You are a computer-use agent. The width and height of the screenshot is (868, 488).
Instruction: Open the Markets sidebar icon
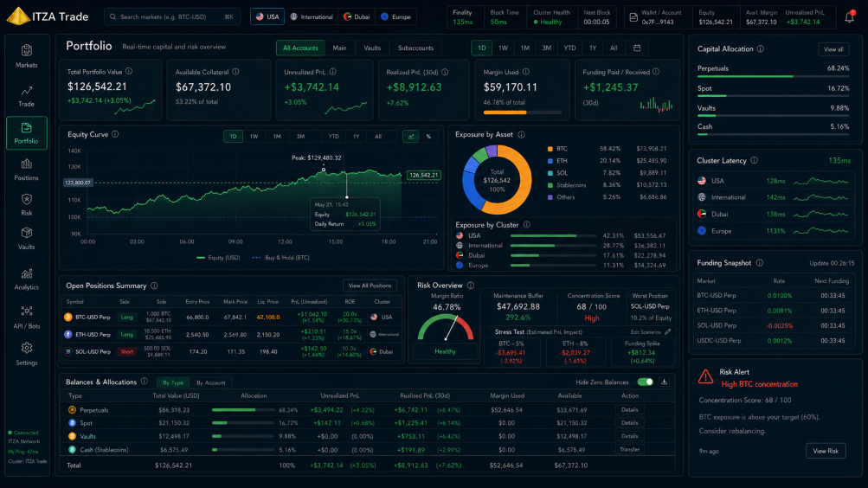click(x=26, y=51)
